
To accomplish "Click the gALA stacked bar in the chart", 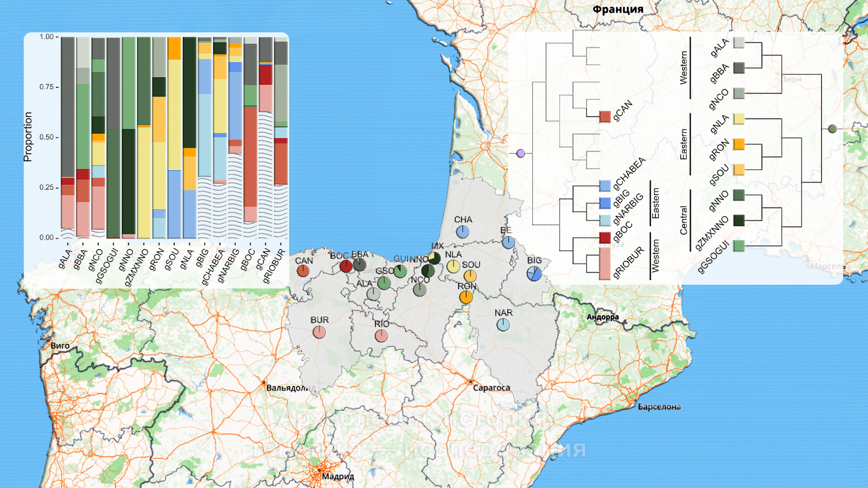I will (68, 138).
